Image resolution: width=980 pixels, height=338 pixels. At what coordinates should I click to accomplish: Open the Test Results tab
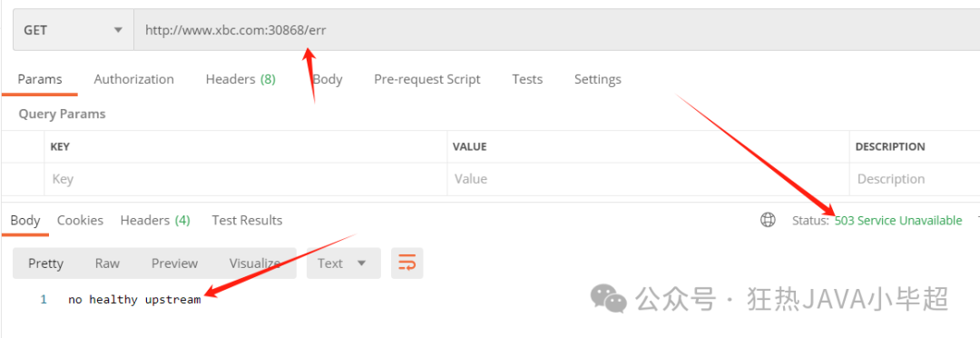(247, 220)
